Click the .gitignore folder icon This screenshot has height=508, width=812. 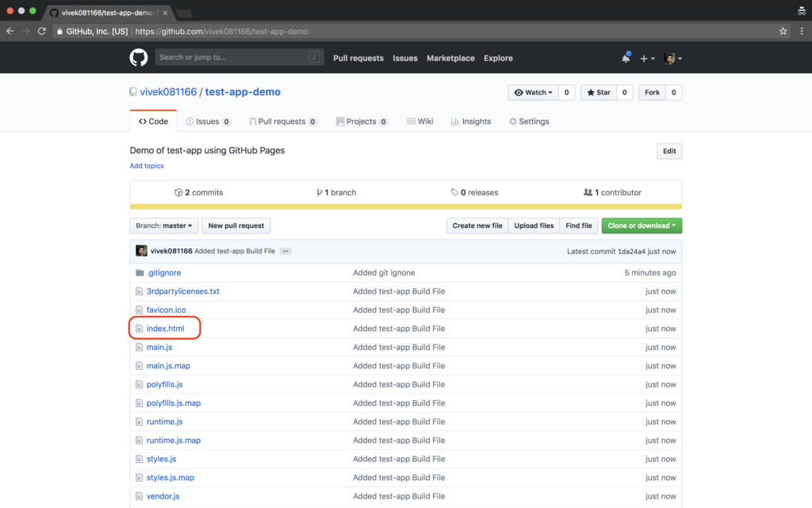140,273
